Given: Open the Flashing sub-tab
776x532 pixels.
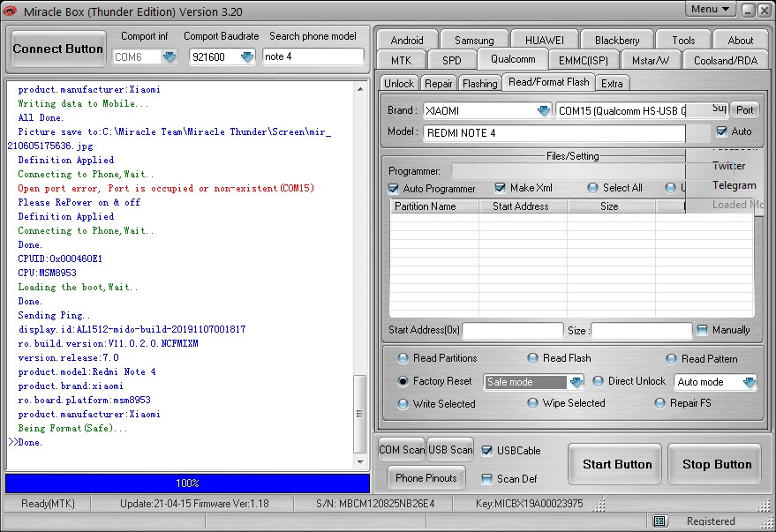Looking at the screenshot, I should click(480, 84).
